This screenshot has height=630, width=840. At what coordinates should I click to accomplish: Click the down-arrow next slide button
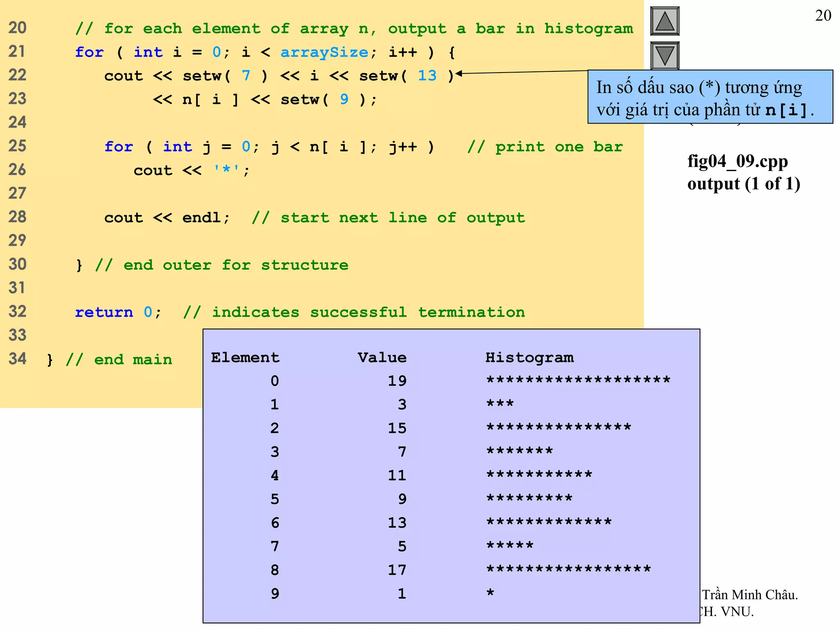664,56
